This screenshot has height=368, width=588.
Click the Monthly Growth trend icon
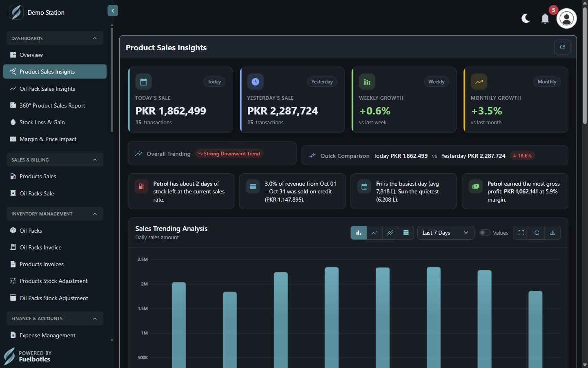tap(479, 82)
